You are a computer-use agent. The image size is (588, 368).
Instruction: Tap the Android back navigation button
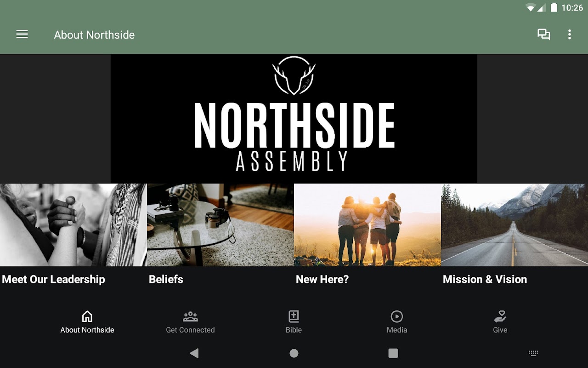pos(194,353)
